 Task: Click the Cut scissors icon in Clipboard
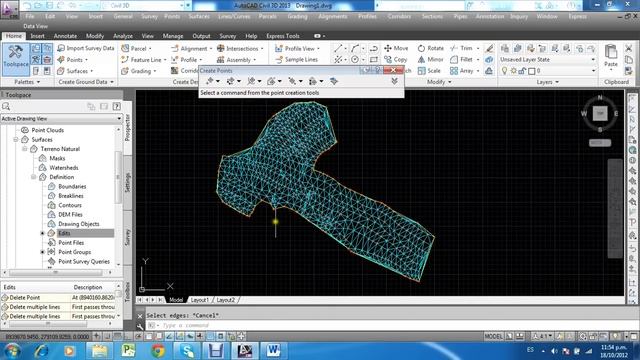(629, 48)
